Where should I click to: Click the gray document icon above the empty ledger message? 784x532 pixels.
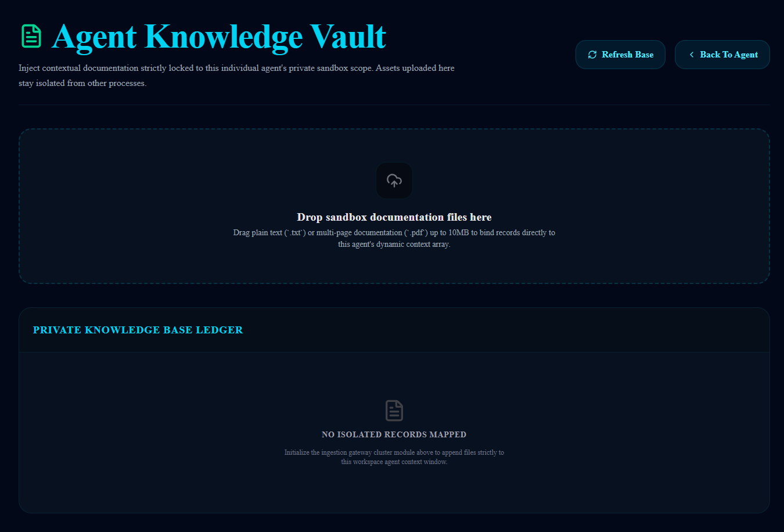tap(394, 411)
